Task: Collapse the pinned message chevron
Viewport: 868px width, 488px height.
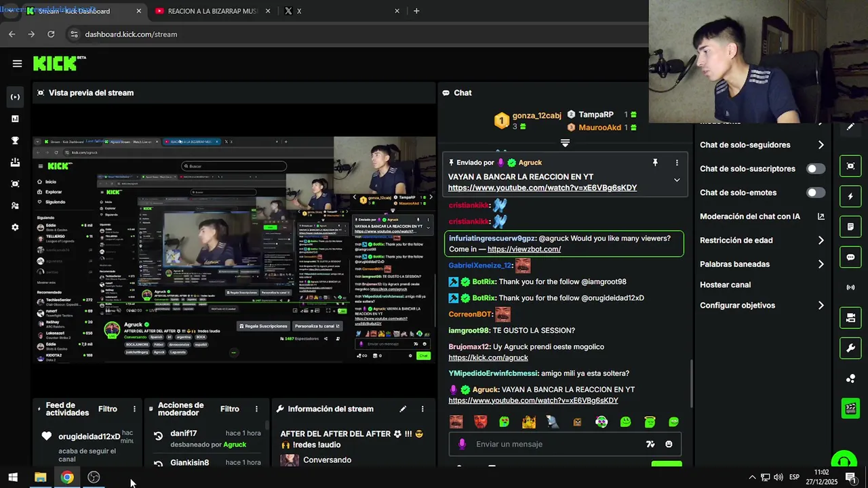Action: coord(677,180)
